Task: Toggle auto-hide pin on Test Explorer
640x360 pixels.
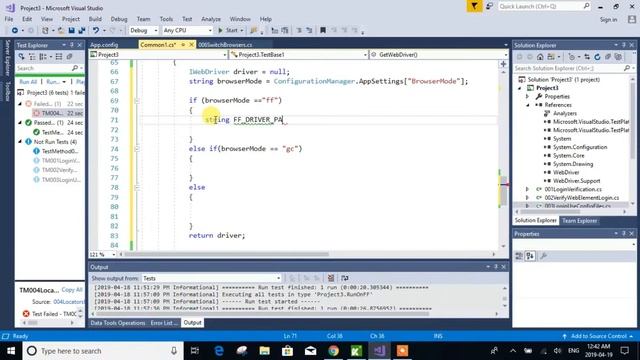Action: [x=72, y=45]
